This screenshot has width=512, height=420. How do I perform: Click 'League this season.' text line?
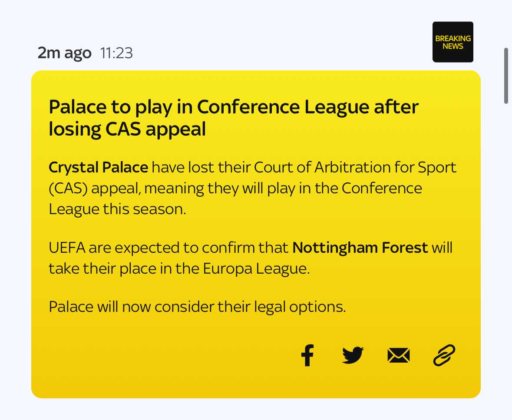click(x=117, y=209)
